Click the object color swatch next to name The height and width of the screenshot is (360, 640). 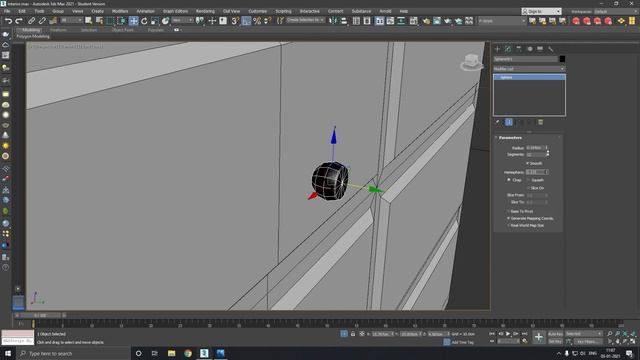[x=562, y=59]
